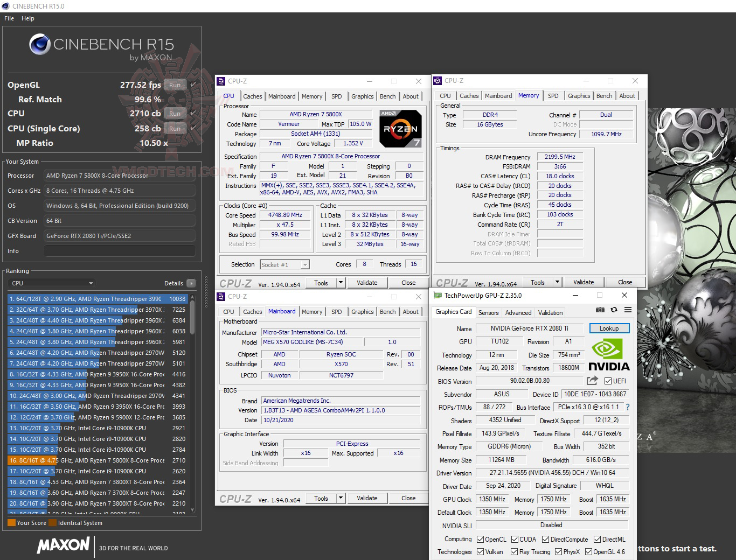Select the Graphics Card tab in GPU-Z
Viewport: 736px width, 560px height.
click(x=454, y=312)
